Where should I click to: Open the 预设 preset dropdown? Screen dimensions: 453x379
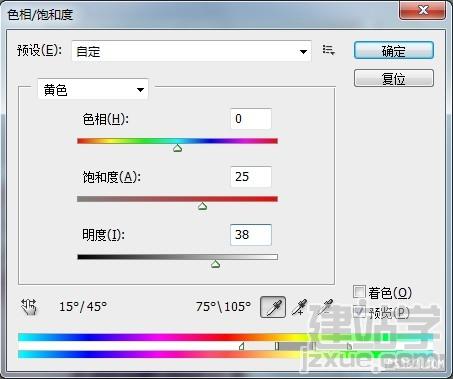point(191,51)
